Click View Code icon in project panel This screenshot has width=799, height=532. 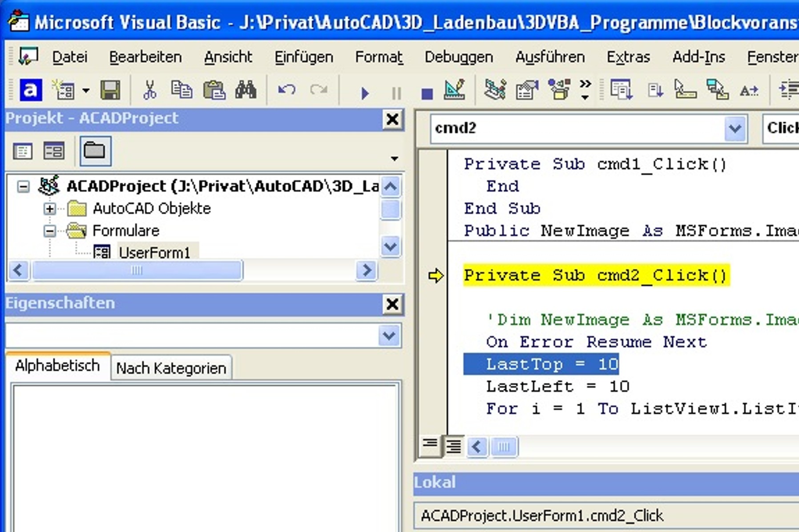click(x=23, y=151)
